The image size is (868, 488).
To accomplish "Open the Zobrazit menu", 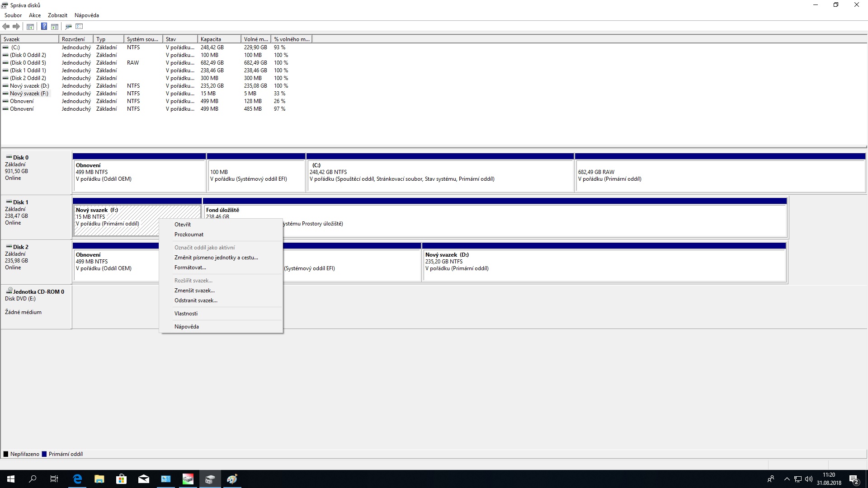I will click(57, 15).
